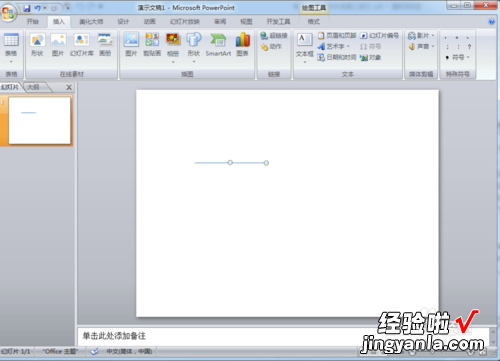Open the online album (画册) material
The width and height of the screenshot is (500, 361).
(x=105, y=45)
